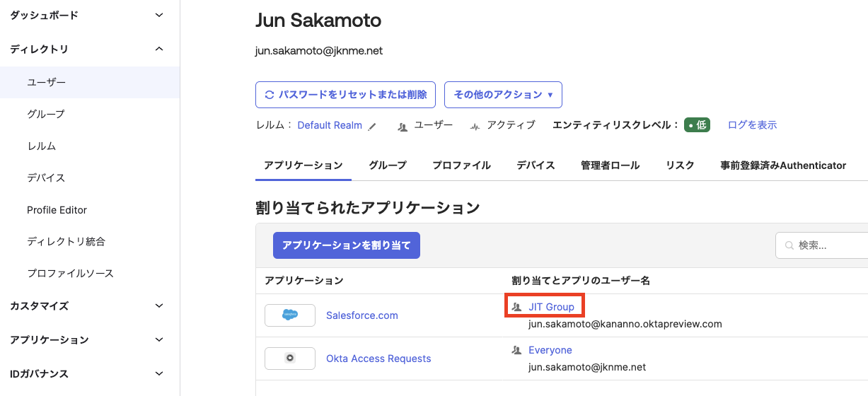Open the その他のアクション dropdown
This screenshot has width=868, height=396.
(503, 95)
